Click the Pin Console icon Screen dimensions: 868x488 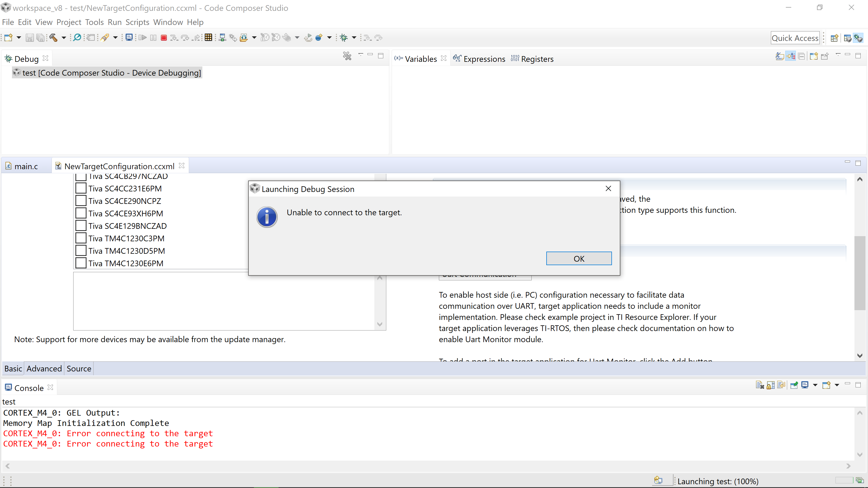click(x=794, y=385)
